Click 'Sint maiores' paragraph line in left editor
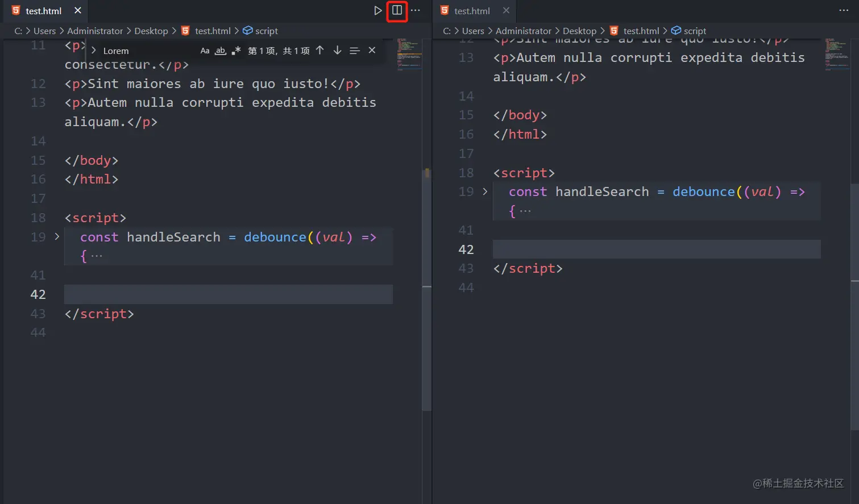This screenshot has width=859, height=504. click(213, 84)
